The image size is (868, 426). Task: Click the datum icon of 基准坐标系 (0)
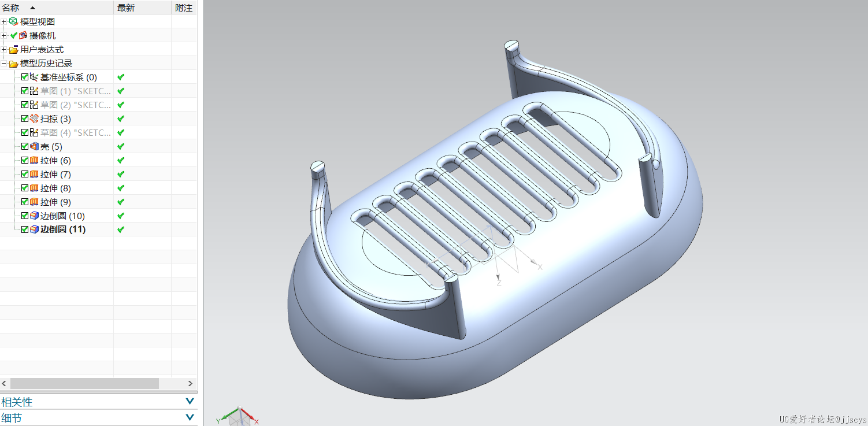34,77
